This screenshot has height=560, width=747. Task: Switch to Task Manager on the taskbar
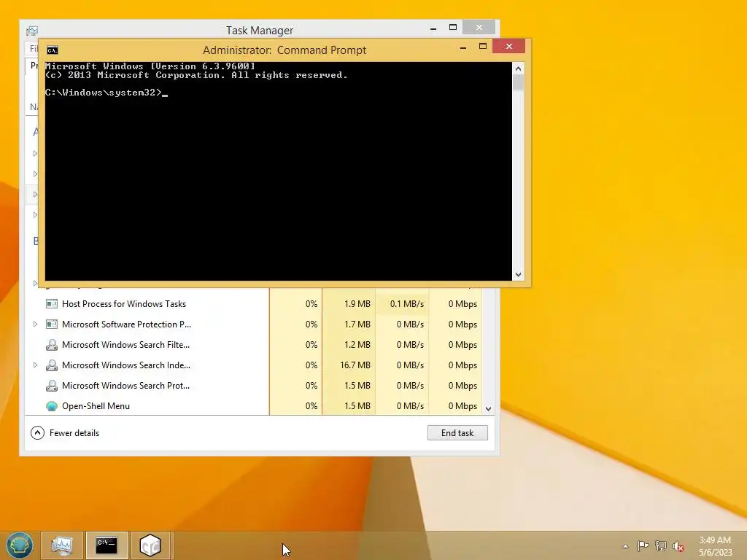click(x=62, y=545)
